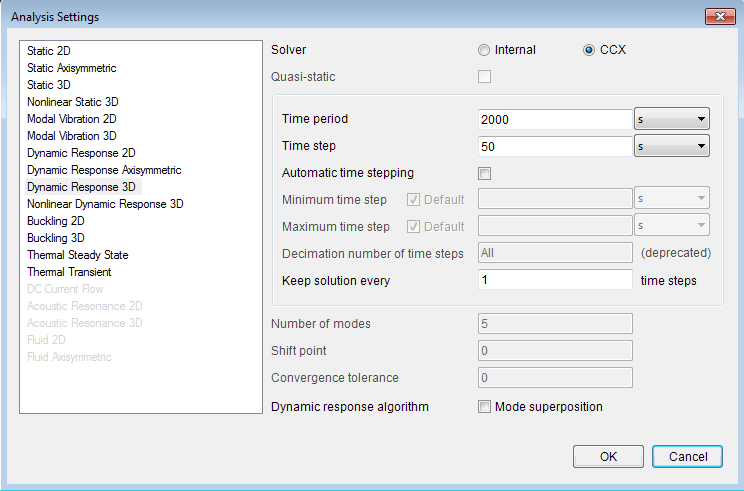This screenshot has height=491, width=744.
Task: Select the Internal solver radio button
Action: [x=484, y=50]
